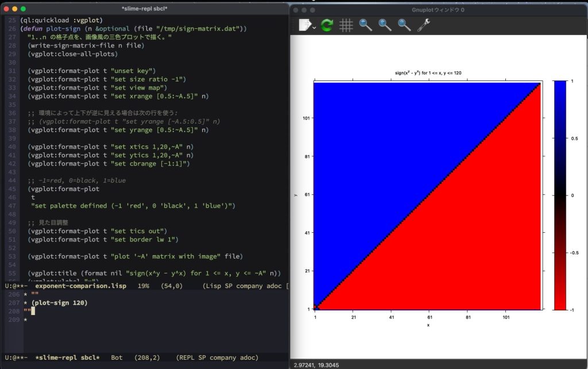
Task: Click exponent-comparison.lisp in the mode line
Action: coord(80,286)
